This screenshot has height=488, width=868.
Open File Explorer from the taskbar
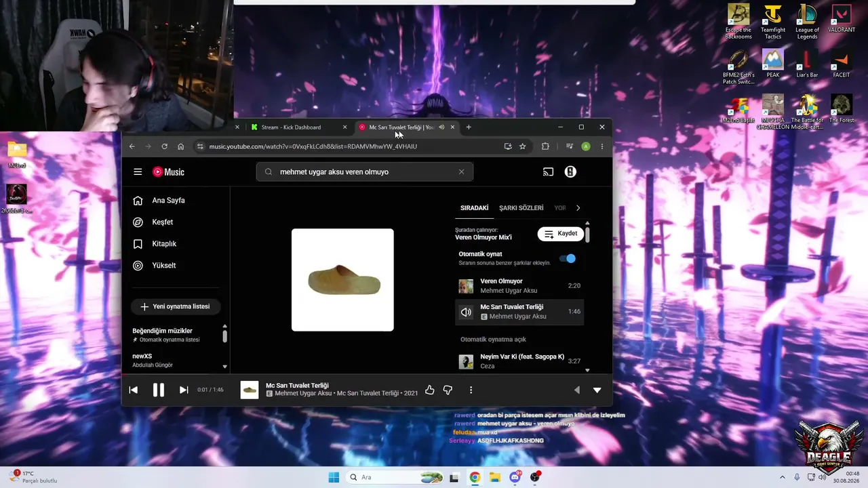point(495,477)
